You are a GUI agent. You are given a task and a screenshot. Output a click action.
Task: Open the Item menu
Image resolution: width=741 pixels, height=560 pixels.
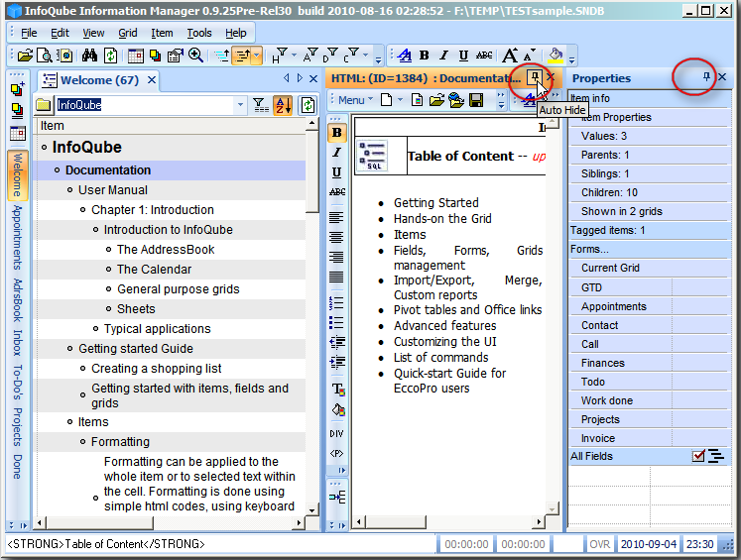(x=162, y=33)
